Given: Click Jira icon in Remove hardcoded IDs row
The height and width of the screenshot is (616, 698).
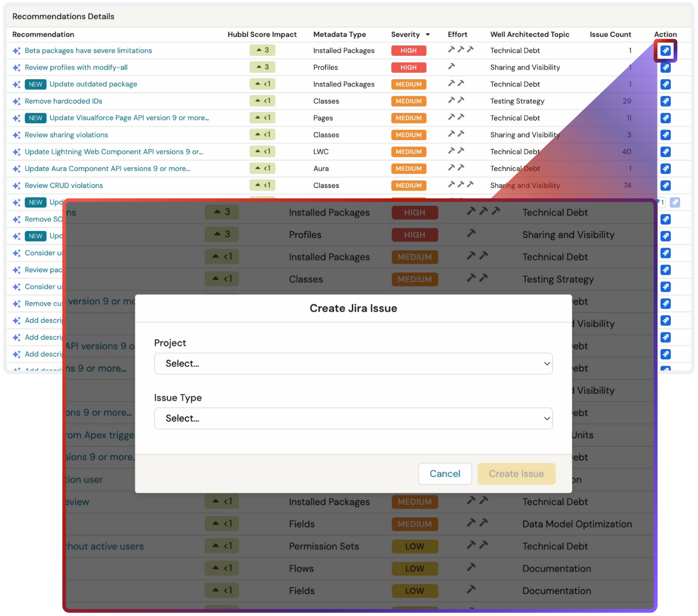Looking at the screenshot, I should 665,101.
